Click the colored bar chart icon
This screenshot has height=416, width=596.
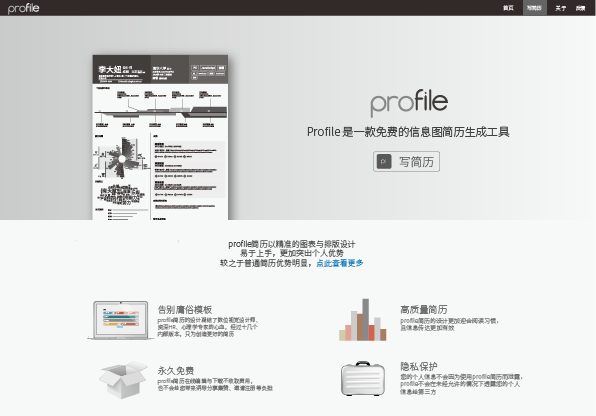[363, 319]
